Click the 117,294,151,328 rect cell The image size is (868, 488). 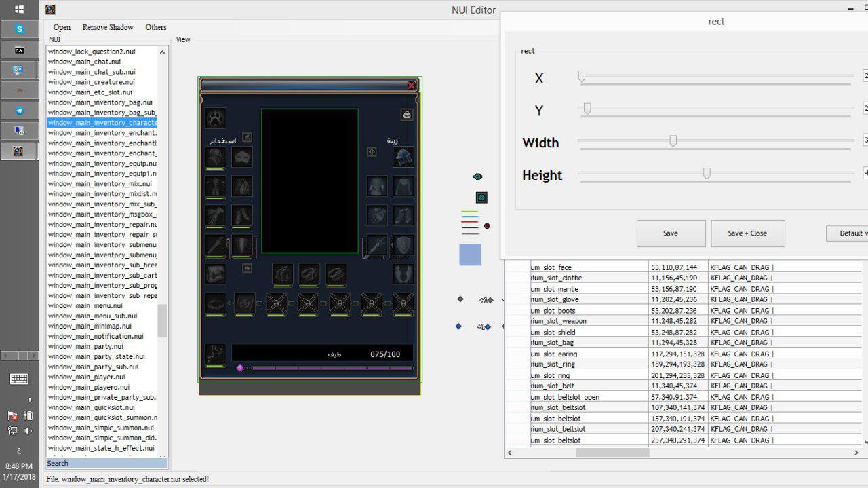point(679,354)
